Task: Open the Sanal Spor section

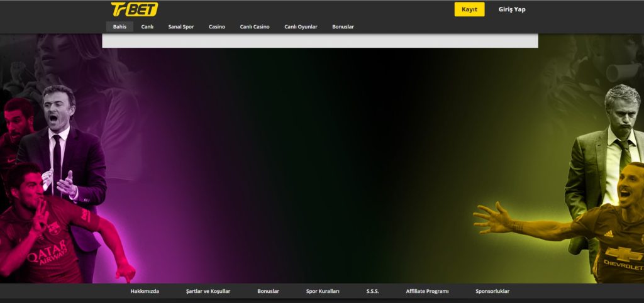Action: (x=180, y=27)
